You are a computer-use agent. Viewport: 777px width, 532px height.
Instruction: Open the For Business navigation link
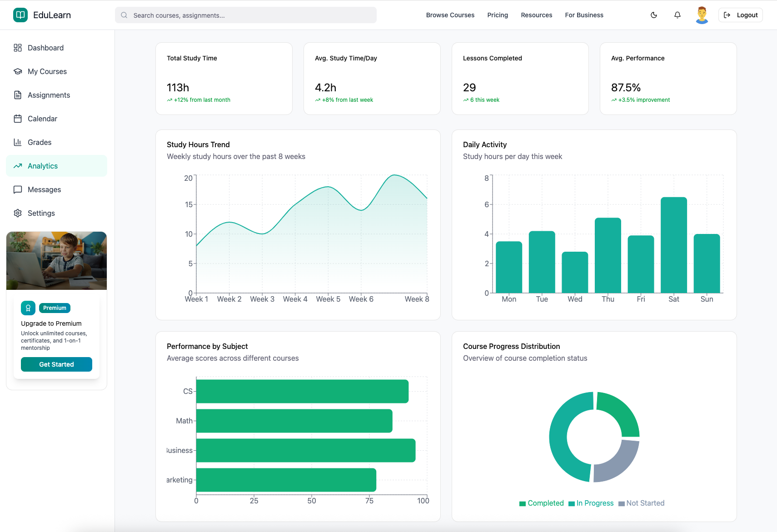(584, 15)
